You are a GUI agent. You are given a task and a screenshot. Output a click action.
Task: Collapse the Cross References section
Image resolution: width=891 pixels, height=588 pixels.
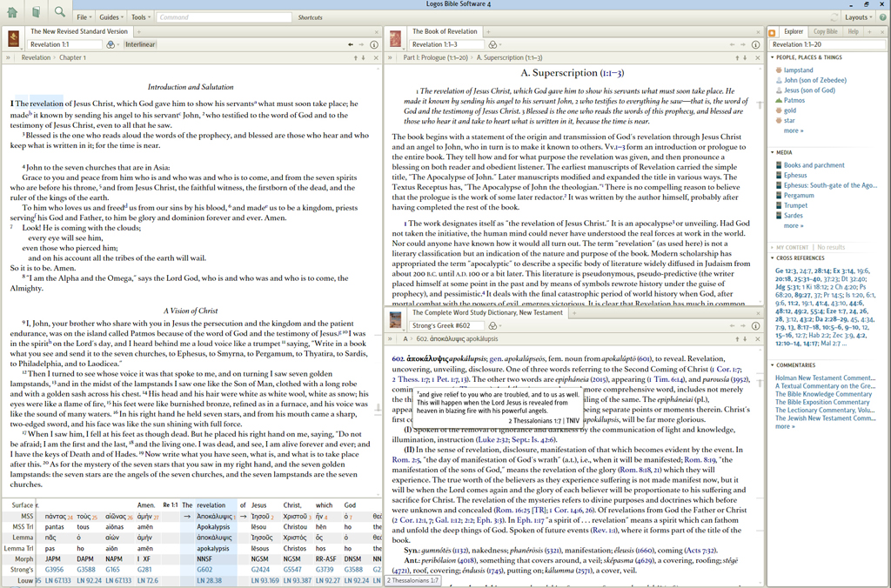(773, 258)
